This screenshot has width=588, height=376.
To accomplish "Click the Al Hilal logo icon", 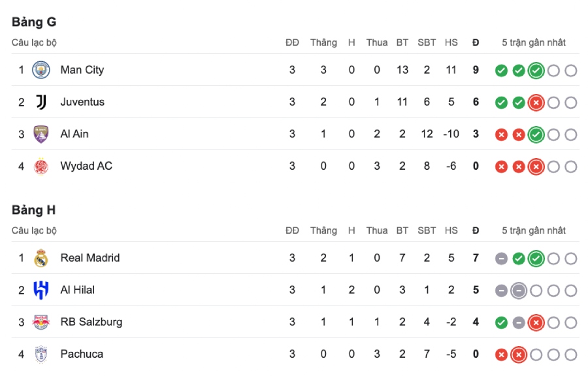I will click(x=41, y=290).
